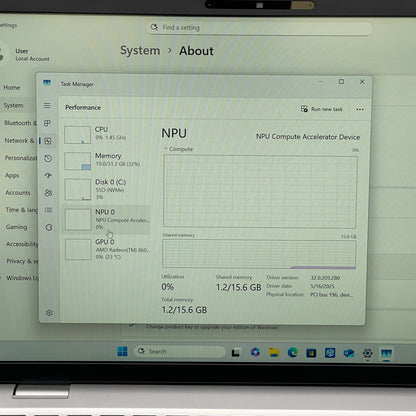Select the CPU performance item
This screenshot has height=416, width=416.
coord(106,134)
